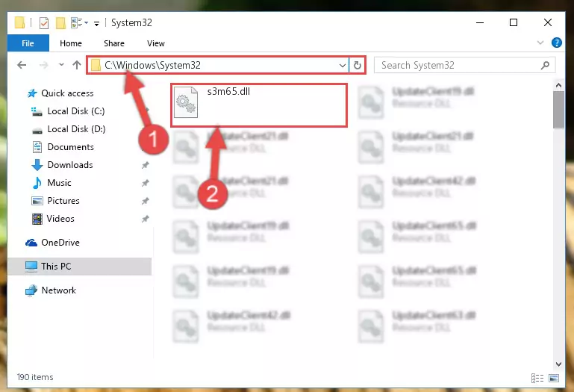Click the scroll up arrow of file list
This screenshot has width=574, height=392.
558,85
